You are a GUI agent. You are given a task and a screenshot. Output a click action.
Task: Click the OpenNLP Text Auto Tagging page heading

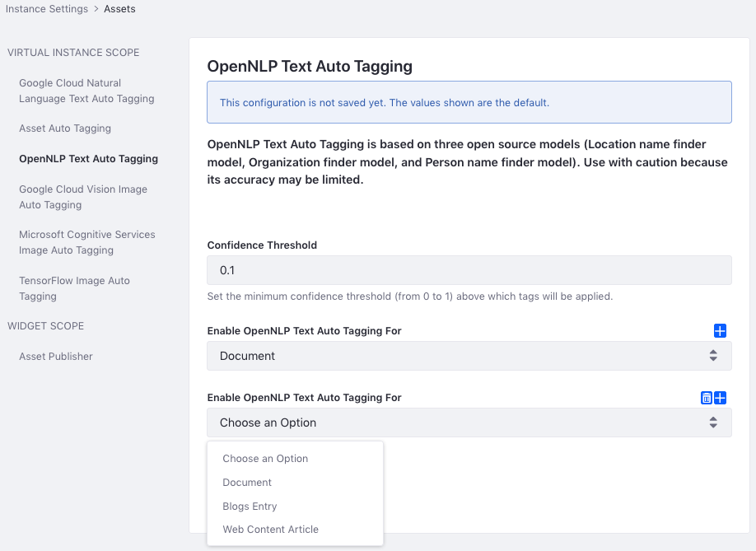(310, 66)
